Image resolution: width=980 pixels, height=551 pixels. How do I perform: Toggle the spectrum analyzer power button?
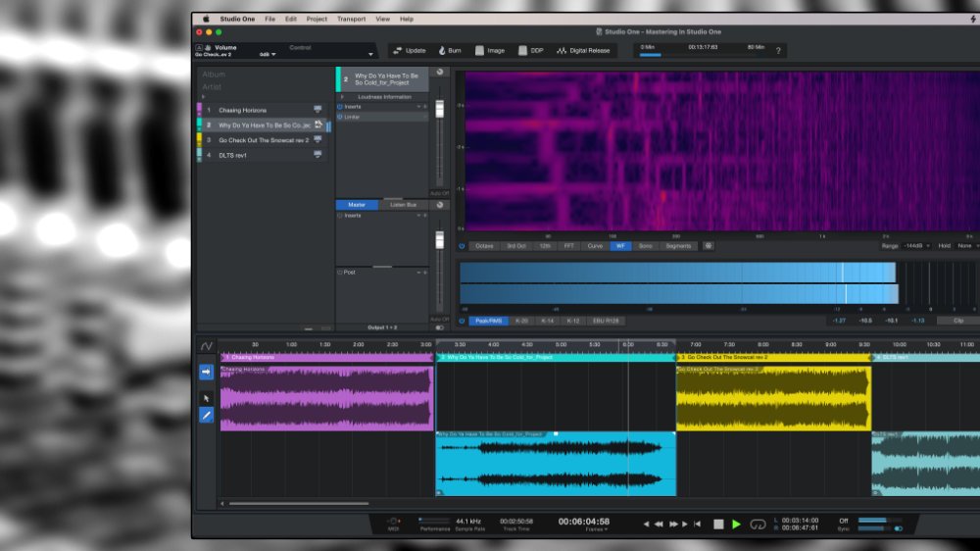click(462, 246)
